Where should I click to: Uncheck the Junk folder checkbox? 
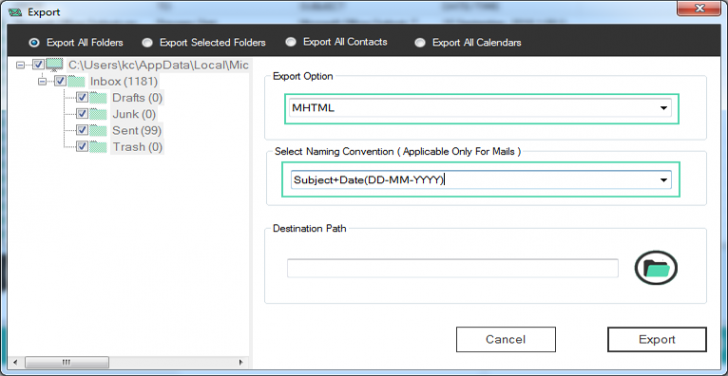click(x=82, y=114)
